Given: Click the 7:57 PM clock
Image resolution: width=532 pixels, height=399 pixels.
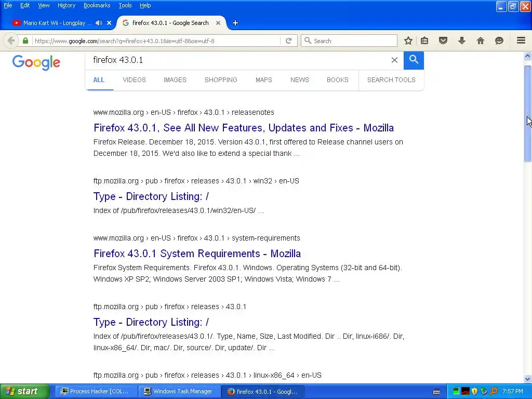Looking at the screenshot, I should pos(513,391).
